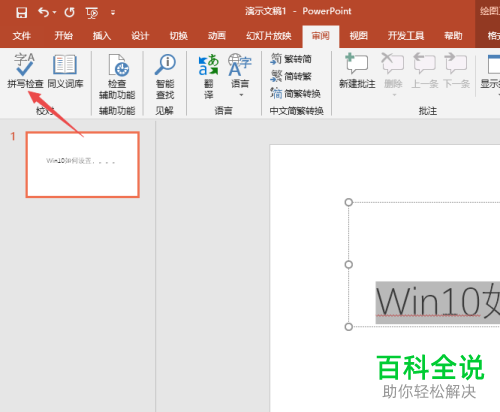
Task: Click the middle-left text box handle
Action: tap(349, 265)
